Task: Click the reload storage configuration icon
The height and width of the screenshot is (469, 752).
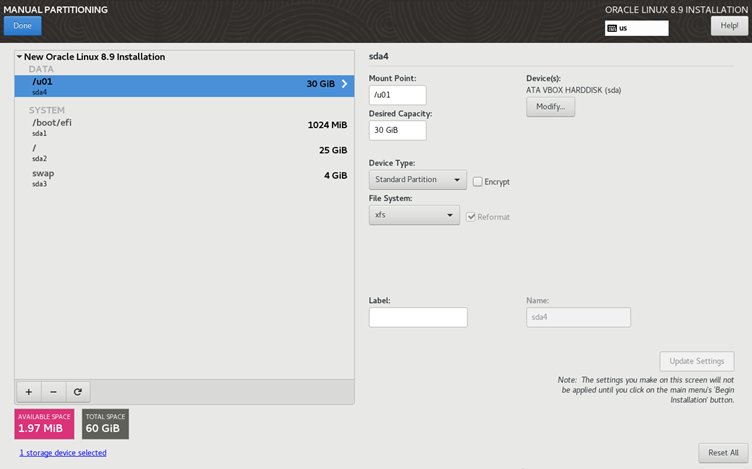Action: pyautogui.click(x=78, y=392)
